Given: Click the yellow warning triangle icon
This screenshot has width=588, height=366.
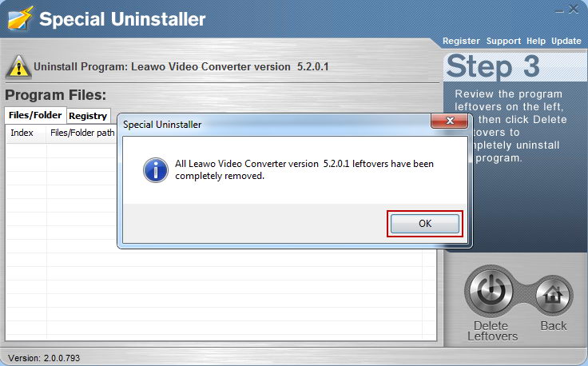Looking at the screenshot, I should click(x=18, y=67).
